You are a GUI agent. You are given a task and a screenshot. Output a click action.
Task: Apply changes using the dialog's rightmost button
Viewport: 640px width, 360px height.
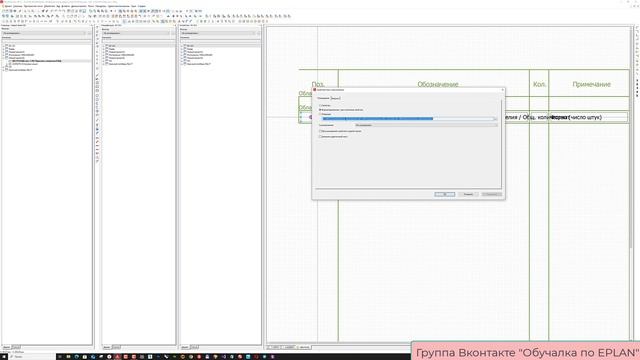(492, 194)
